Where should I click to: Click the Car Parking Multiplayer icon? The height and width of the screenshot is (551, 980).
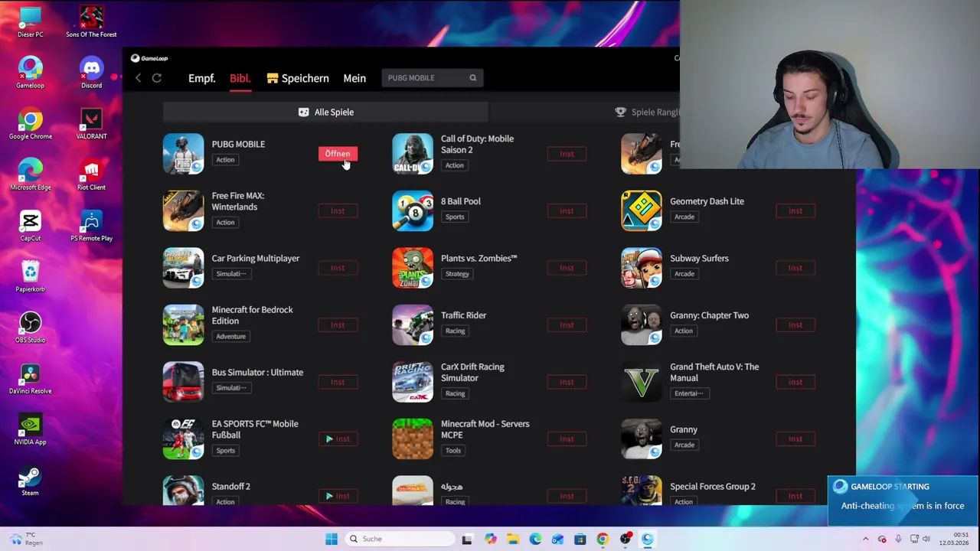[183, 268]
